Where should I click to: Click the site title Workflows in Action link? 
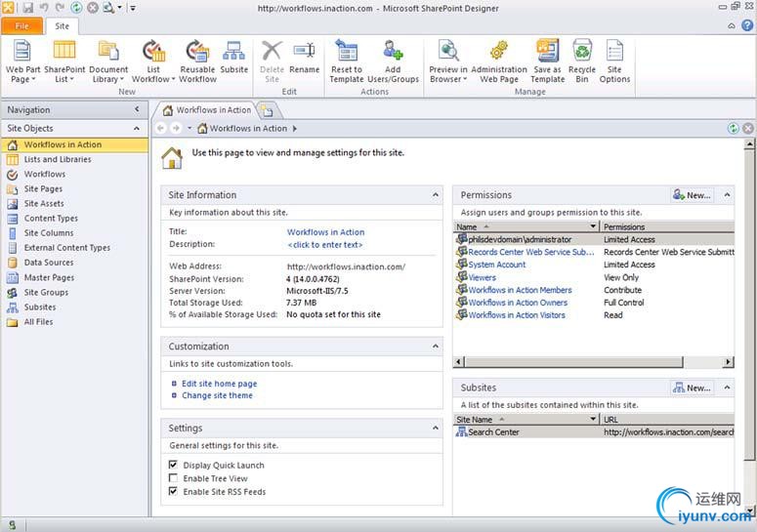click(325, 232)
